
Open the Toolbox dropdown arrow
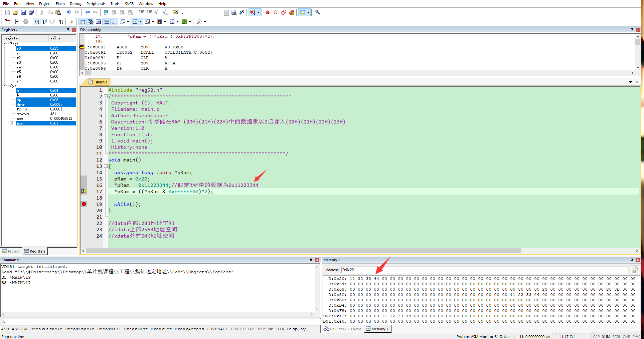[205, 22]
